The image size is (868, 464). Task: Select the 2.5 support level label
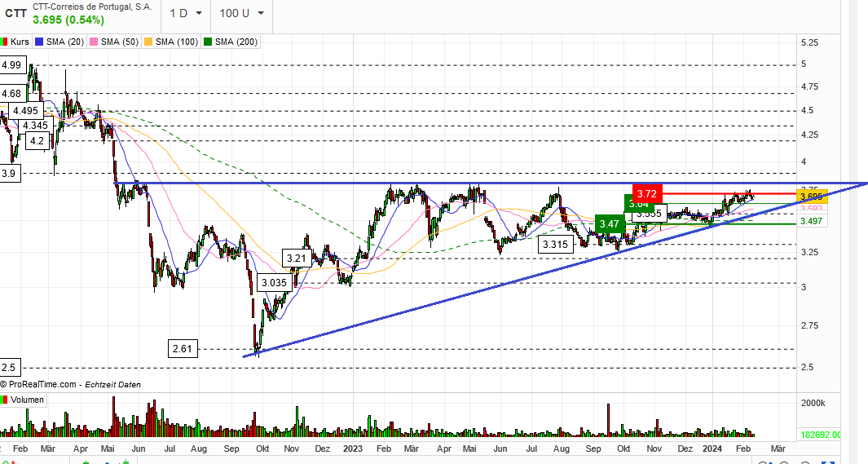pos(9,368)
